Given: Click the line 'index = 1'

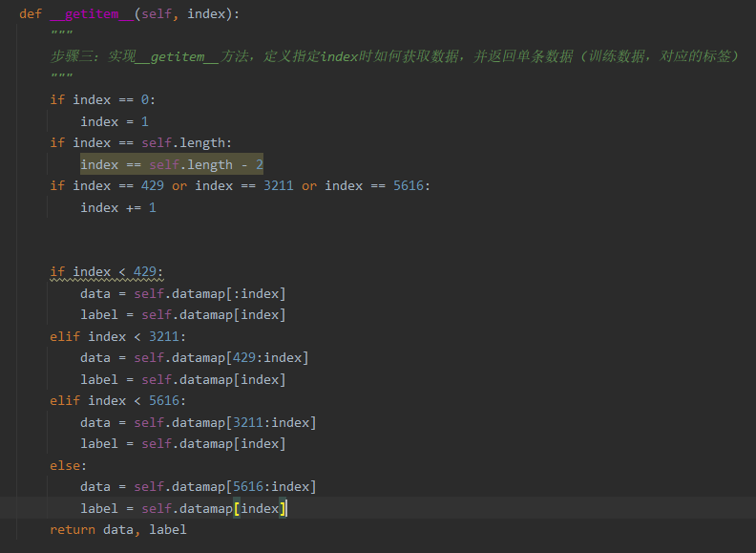Looking at the screenshot, I should [115, 121].
